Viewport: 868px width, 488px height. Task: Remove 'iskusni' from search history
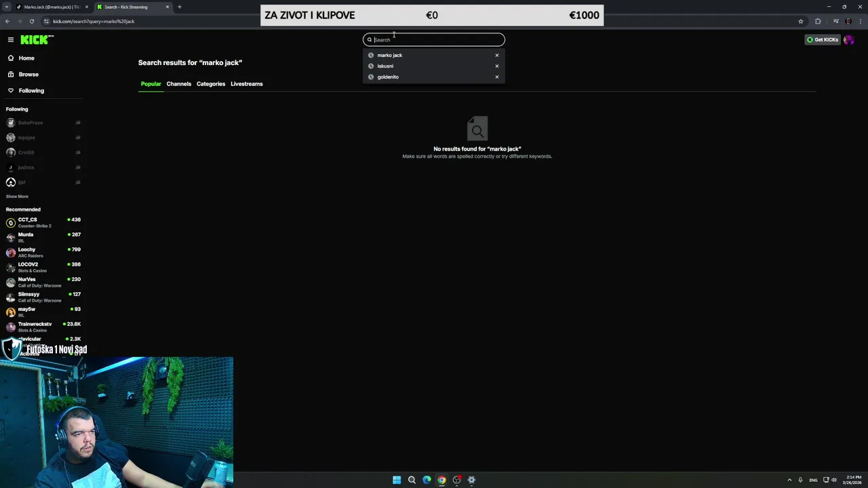497,66
